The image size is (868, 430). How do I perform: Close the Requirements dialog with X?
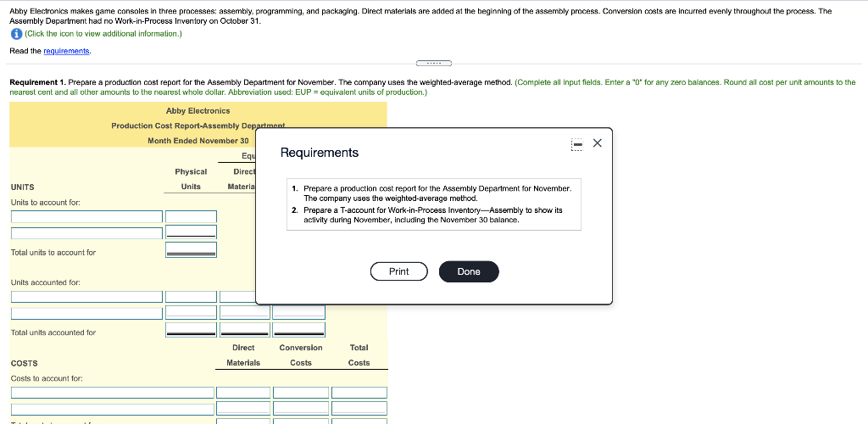coord(597,143)
